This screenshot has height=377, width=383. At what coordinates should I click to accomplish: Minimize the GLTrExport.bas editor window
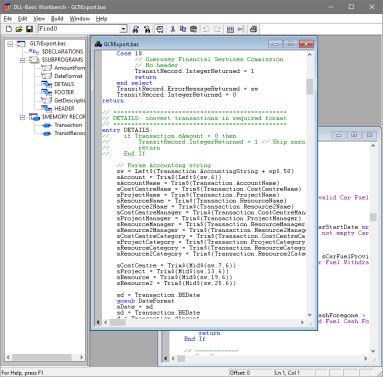pyautogui.click(x=275, y=44)
